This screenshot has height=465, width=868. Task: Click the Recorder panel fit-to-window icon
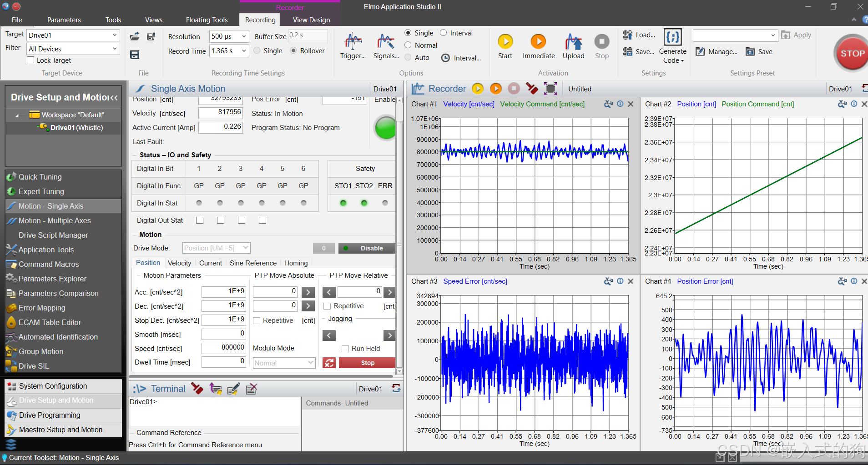click(550, 89)
